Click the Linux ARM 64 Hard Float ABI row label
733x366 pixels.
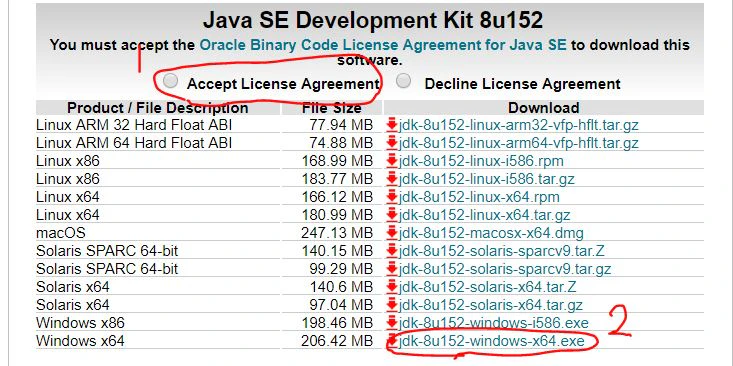134,143
